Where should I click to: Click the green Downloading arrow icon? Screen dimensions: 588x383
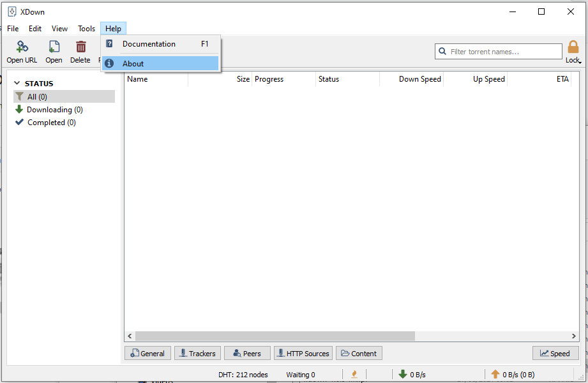[x=19, y=109]
